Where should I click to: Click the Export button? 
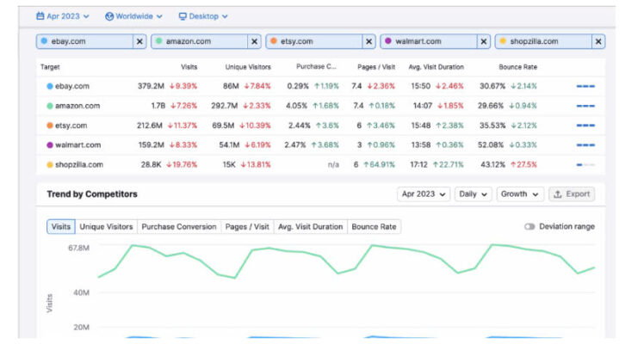(572, 194)
